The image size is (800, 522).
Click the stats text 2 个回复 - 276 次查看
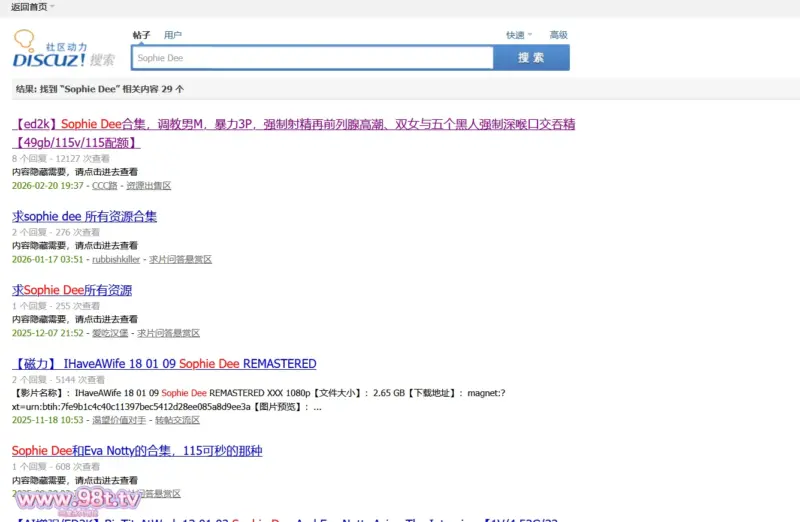click(x=56, y=232)
